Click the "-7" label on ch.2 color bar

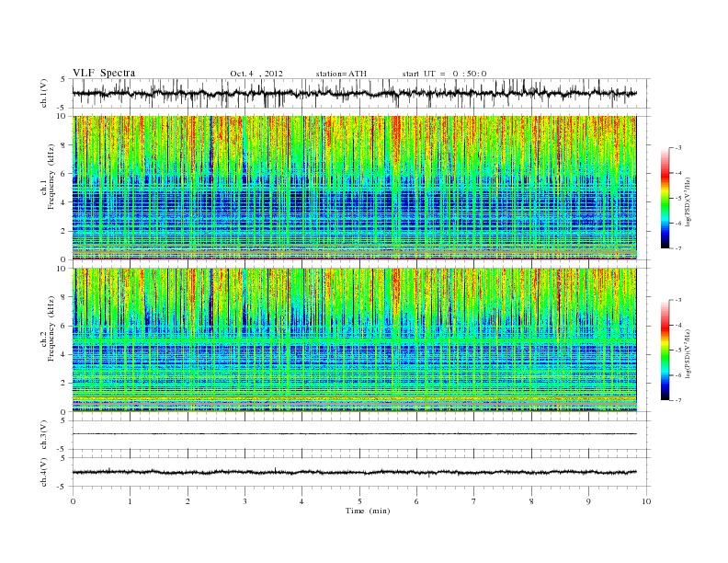pyautogui.click(x=677, y=400)
